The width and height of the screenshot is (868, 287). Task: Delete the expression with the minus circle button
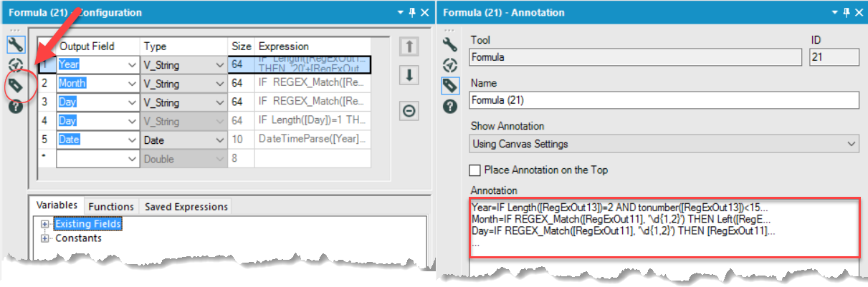point(408,111)
